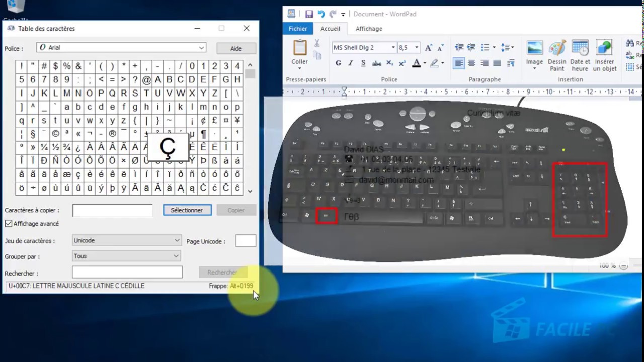Toggle subscript formatting
644x362 pixels.
(x=390, y=63)
